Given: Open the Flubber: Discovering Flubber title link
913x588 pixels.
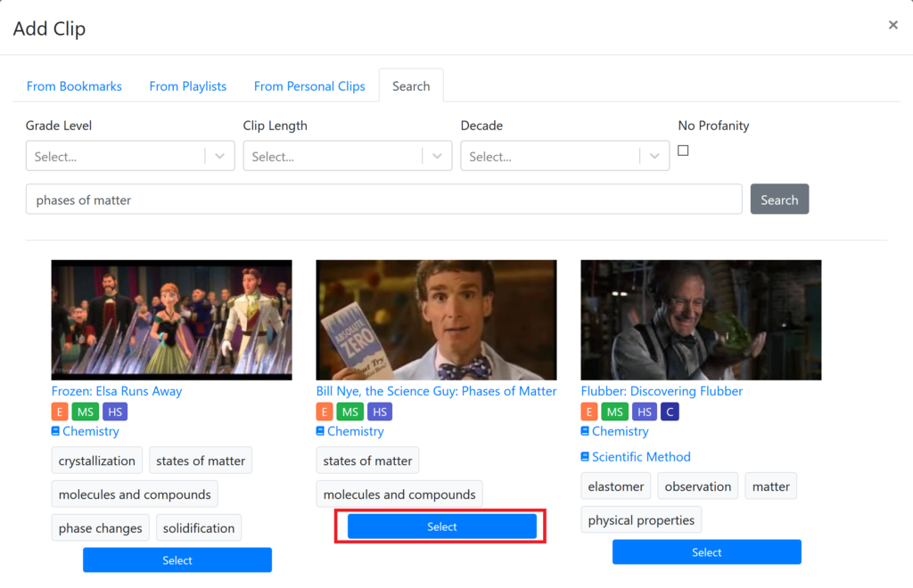Looking at the screenshot, I should point(662,391).
